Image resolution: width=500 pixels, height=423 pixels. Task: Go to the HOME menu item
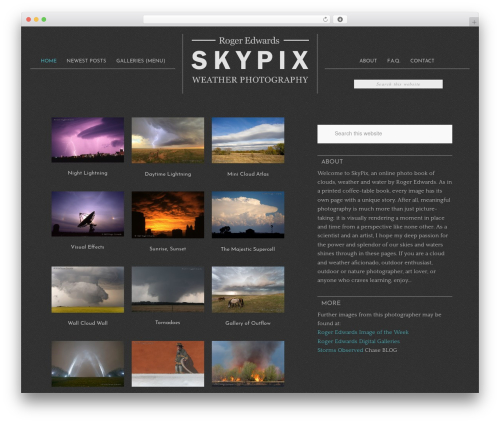pos(49,61)
